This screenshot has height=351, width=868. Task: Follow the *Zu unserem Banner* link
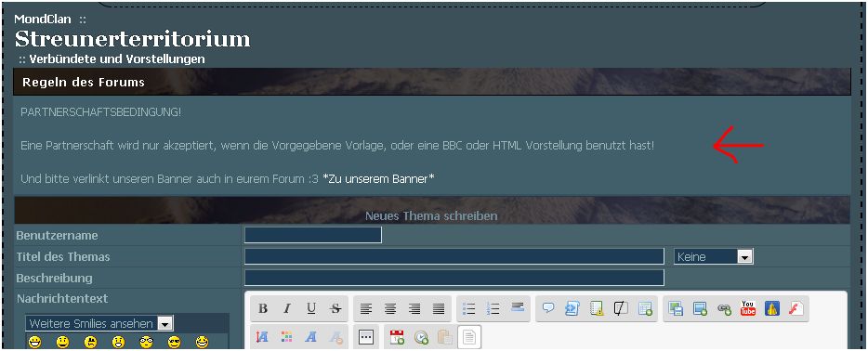pos(378,179)
